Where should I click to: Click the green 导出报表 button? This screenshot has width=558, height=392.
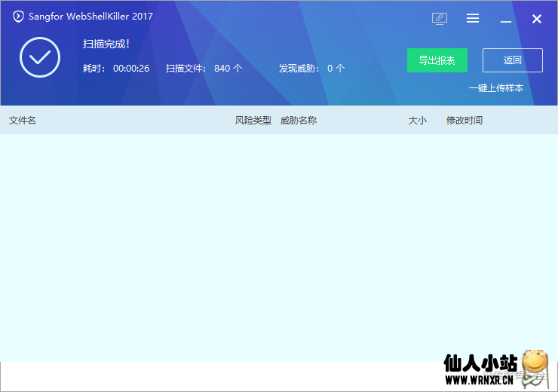437,60
